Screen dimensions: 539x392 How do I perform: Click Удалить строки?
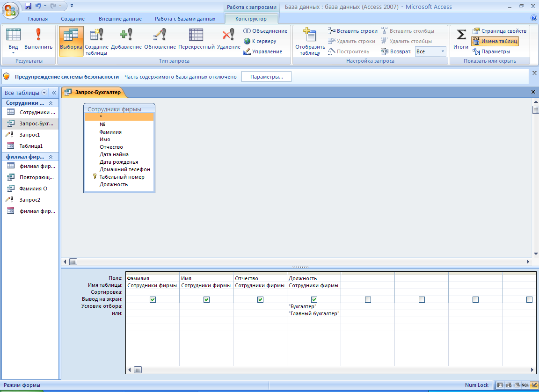[x=351, y=41]
